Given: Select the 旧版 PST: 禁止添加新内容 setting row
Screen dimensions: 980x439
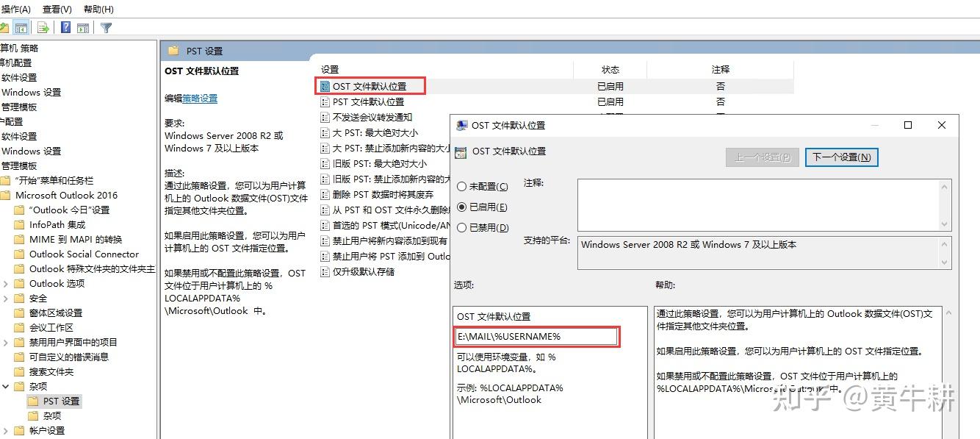Looking at the screenshot, I should pyautogui.click(x=391, y=179).
